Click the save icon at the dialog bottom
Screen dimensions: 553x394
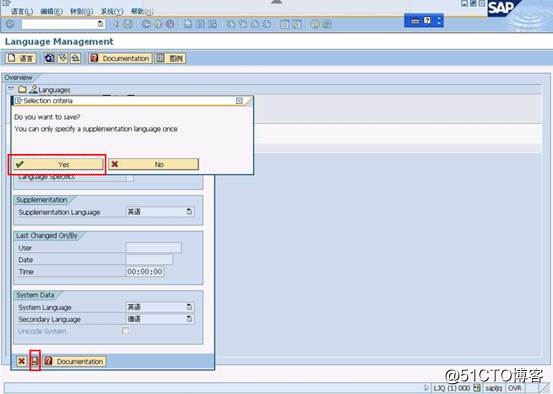[x=35, y=361]
